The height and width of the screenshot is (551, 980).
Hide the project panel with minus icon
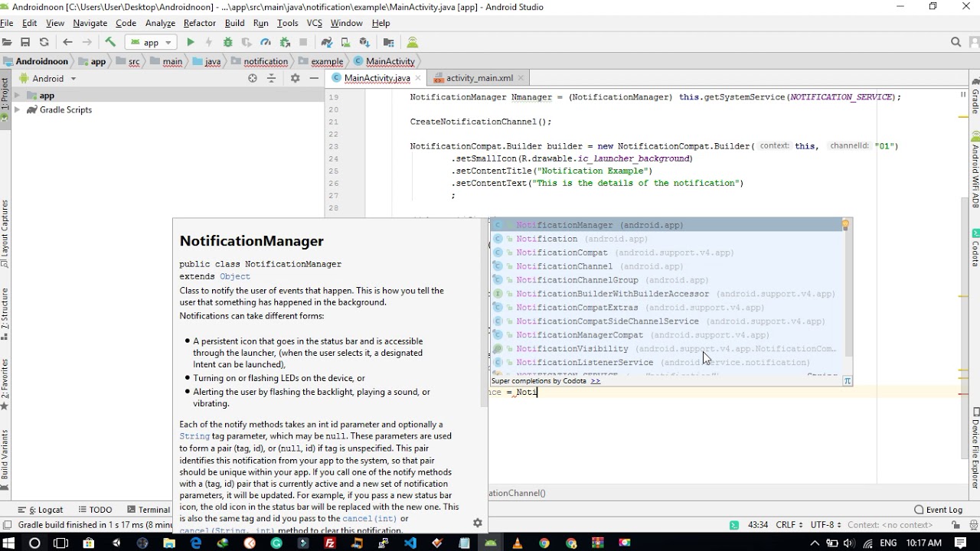(314, 78)
